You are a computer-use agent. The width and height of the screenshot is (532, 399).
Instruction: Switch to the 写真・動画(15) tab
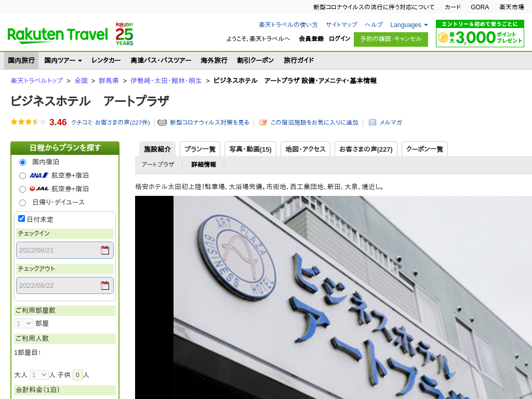pos(250,149)
